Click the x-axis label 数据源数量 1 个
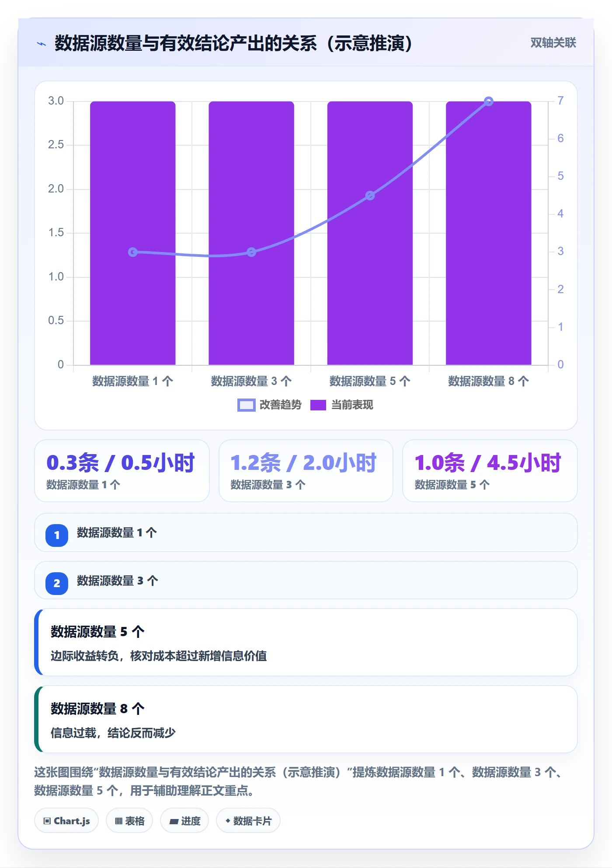The image size is (612, 868). click(x=133, y=381)
